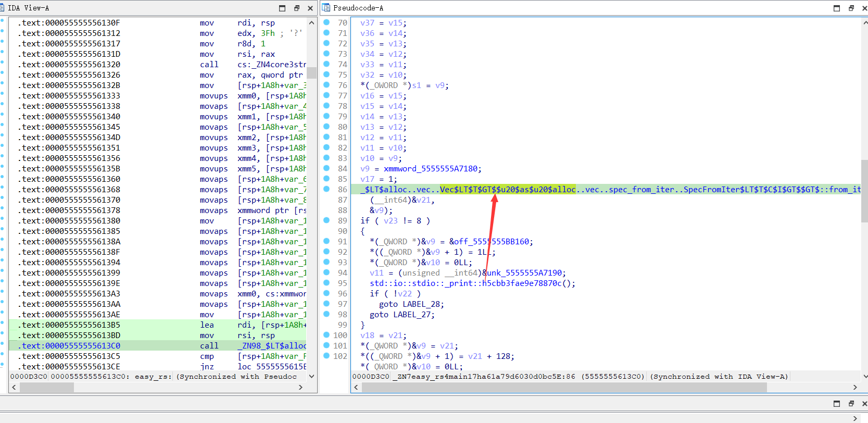
Task: Click the IDA View-A horizontal scrollbar thumb
Action: pyautogui.click(x=47, y=387)
